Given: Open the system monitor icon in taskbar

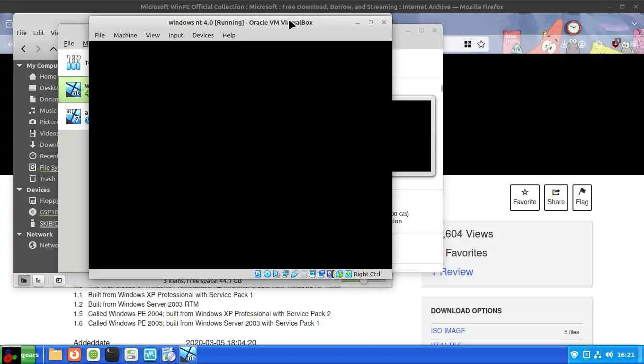Looking at the screenshot, I should (150, 355).
